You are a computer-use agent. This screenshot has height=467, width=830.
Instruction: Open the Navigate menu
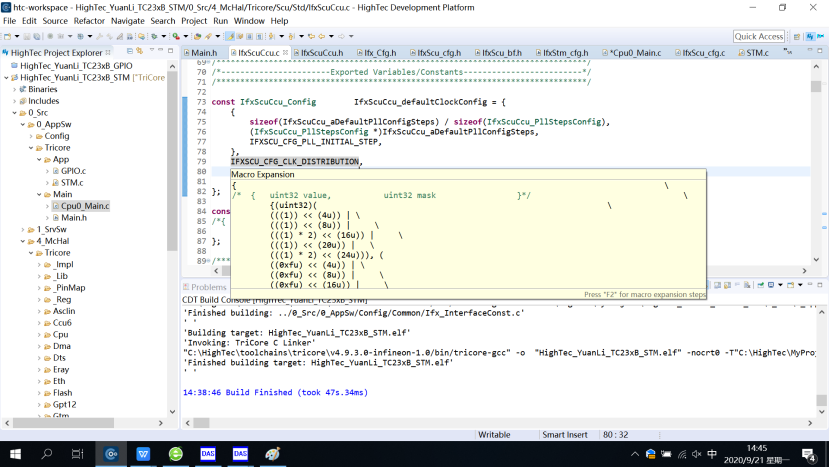[128, 21]
